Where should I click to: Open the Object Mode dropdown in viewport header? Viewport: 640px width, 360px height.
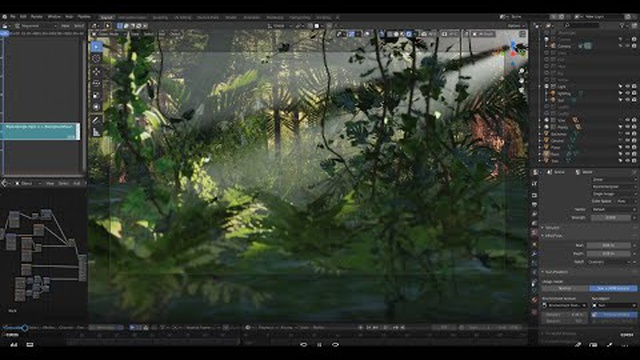coord(107,34)
